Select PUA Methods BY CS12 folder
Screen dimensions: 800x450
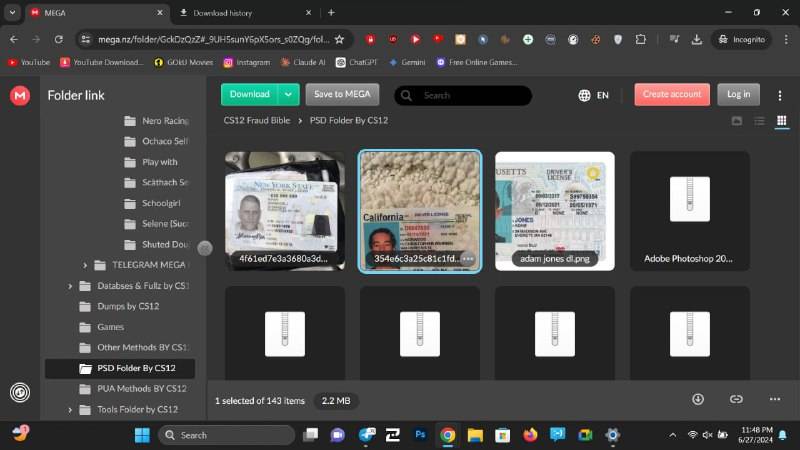click(x=133, y=389)
